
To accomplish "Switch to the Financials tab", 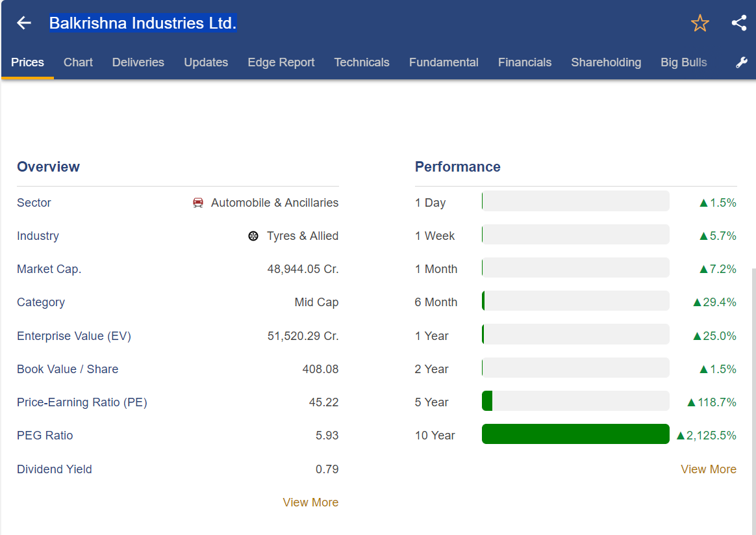I will click(x=525, y=62).
